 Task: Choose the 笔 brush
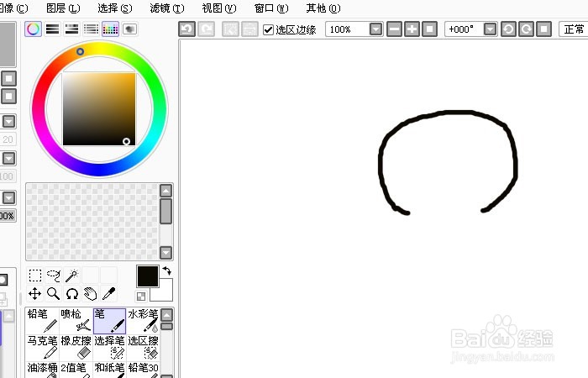[x=109, y=321]
